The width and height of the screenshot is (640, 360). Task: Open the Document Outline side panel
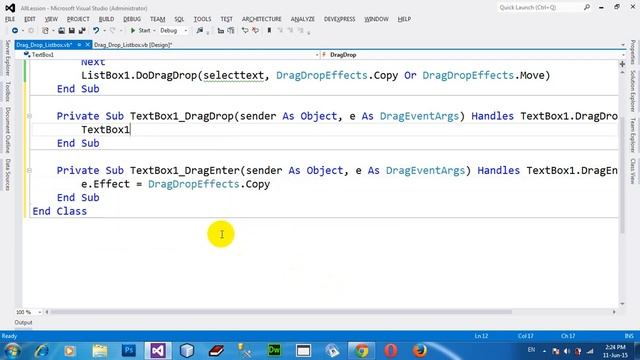click(7, 130)
